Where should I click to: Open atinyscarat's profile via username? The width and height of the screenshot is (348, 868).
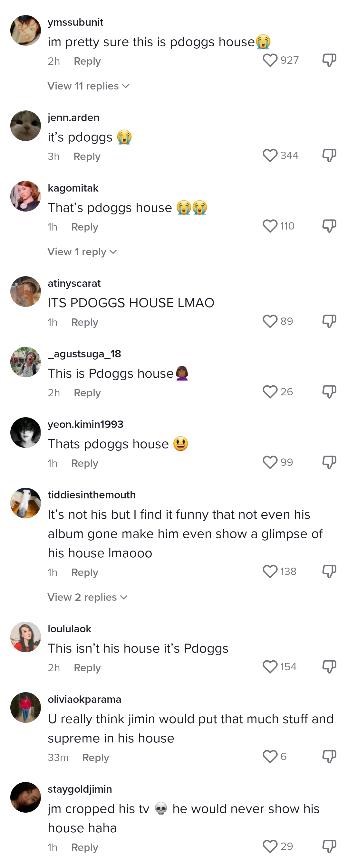point(74,283)
